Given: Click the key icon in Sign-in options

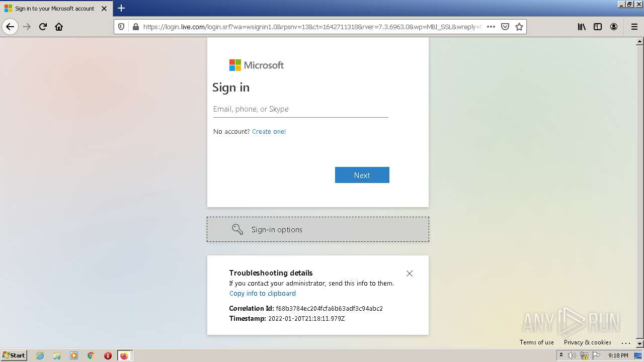Looking at the screenshot, I should (237, 229).
